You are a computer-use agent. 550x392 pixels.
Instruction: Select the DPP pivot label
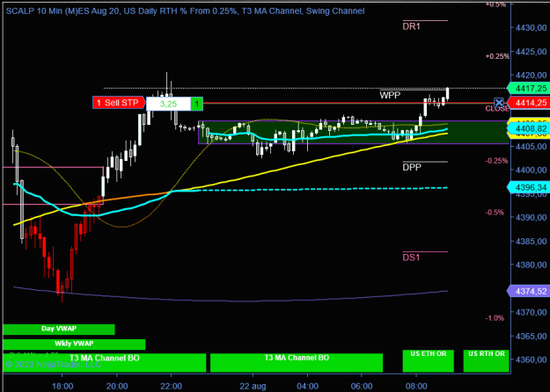point(412,168)
